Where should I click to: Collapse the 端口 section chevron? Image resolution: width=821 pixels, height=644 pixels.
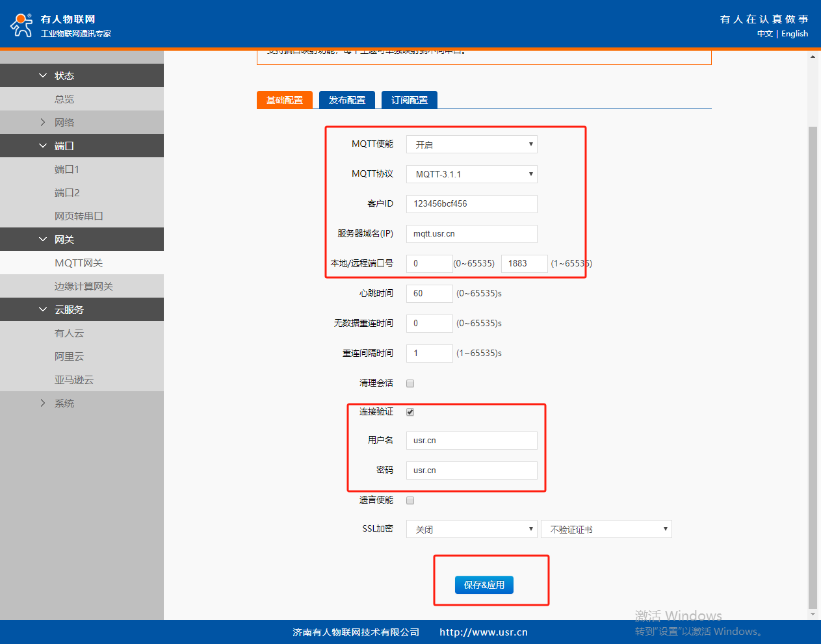pyautogui.click(x=43, y=146)
